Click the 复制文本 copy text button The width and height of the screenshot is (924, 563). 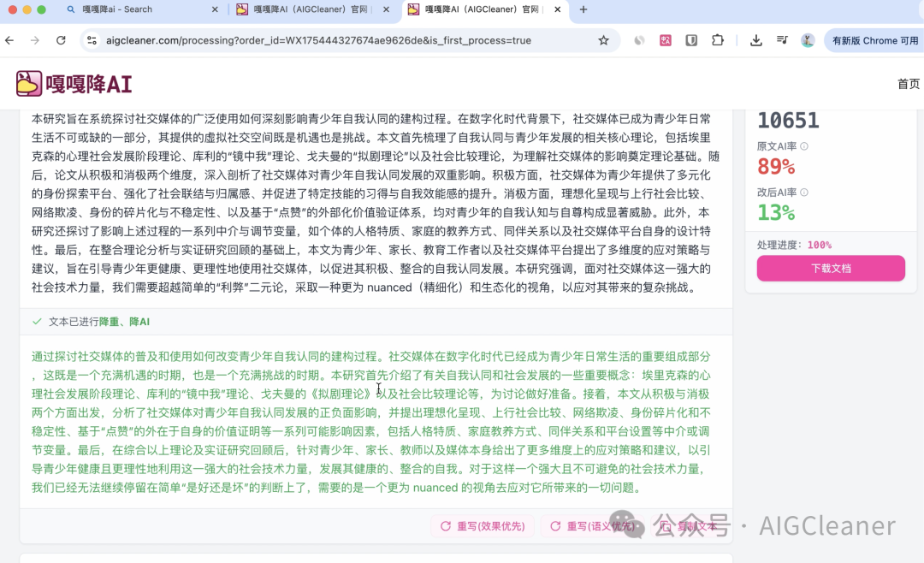pyautogui.click(x=690, y=525)
